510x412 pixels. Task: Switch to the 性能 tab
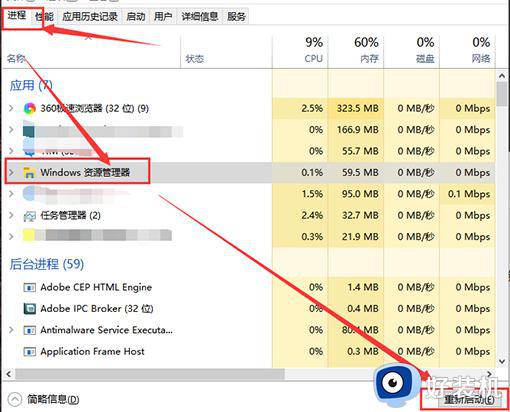pyautogui.click(x=44, y=16)
